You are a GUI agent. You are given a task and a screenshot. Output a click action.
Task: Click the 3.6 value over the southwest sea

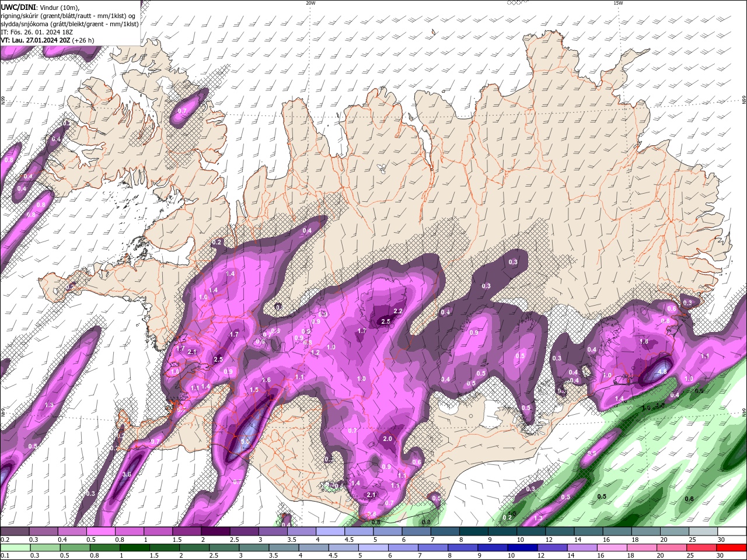[x=127, y=474]
